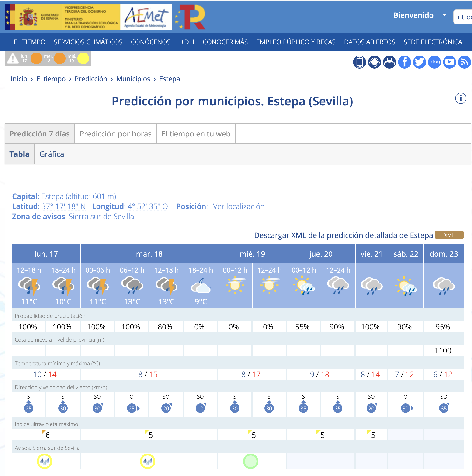Open the RSS feed icon

coord(464,62)
